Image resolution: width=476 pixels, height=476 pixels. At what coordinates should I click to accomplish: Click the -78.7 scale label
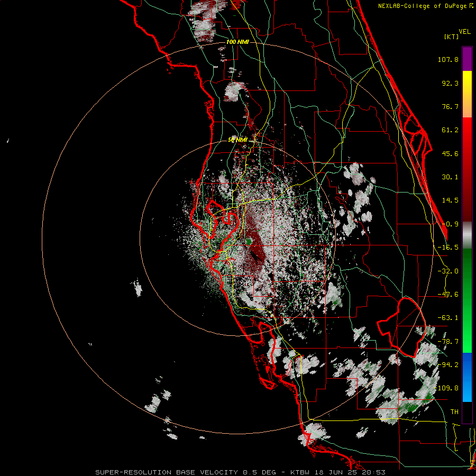tap(448, 342)
